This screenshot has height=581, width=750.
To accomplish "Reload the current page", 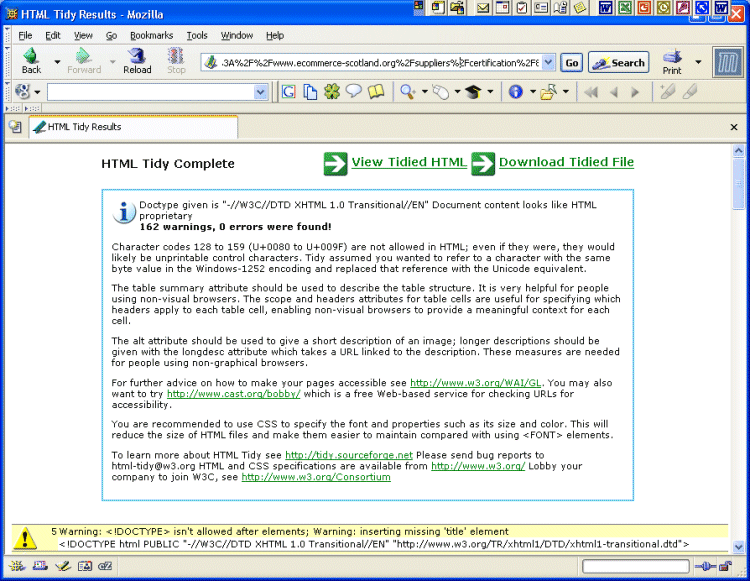I will [x=137, y=56].
